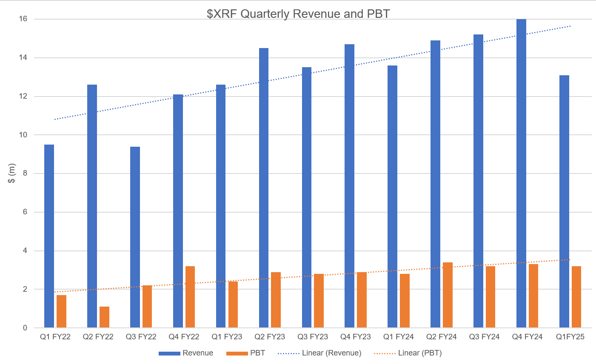The width and height of the screenshot is (596, 364).
Task: Select the Q3 FY22 orange PBT bar
Action: click(x=147, y=307)
